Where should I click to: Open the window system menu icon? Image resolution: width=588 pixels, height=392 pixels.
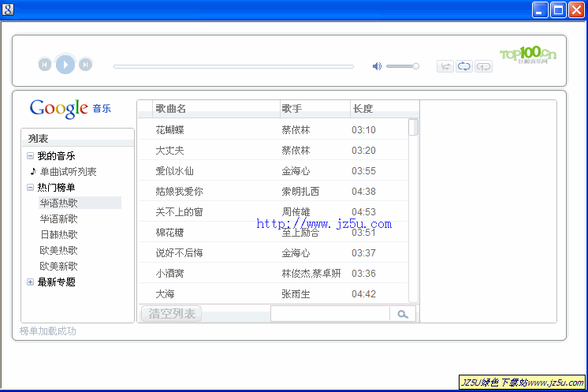[8, 9]
